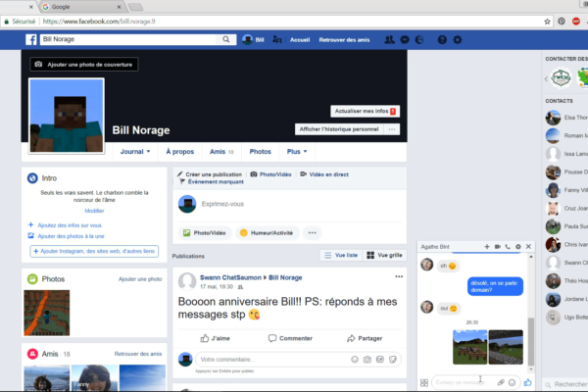588x392 pixels.
Task: Close the Agathe Bint chat window
Action: pos(528,246)
